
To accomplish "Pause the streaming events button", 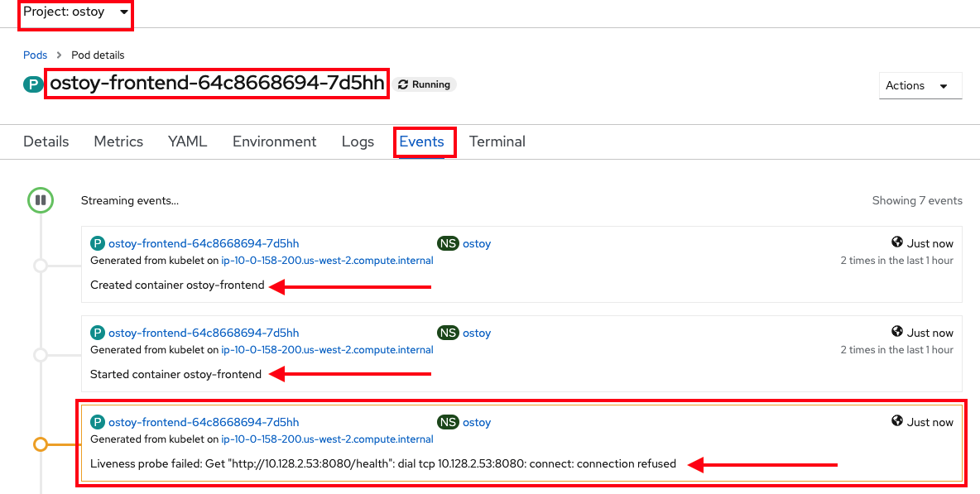I will (40, 200).
